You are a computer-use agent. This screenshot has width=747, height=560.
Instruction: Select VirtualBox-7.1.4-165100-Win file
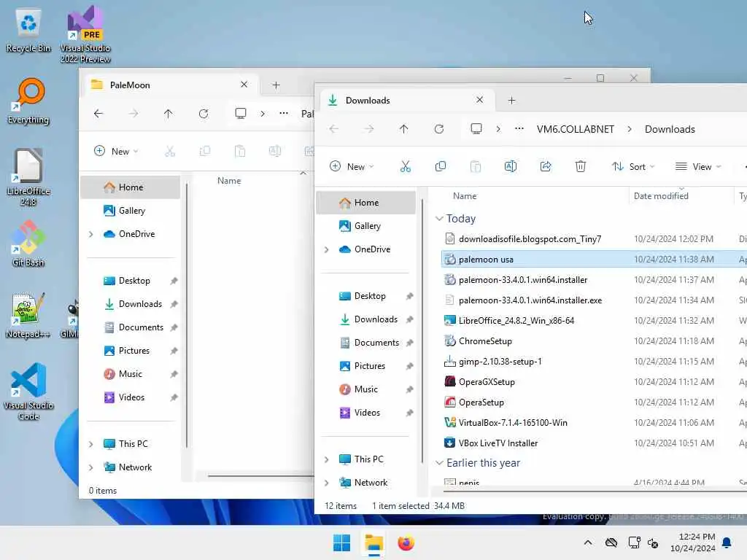click(513, 422)
